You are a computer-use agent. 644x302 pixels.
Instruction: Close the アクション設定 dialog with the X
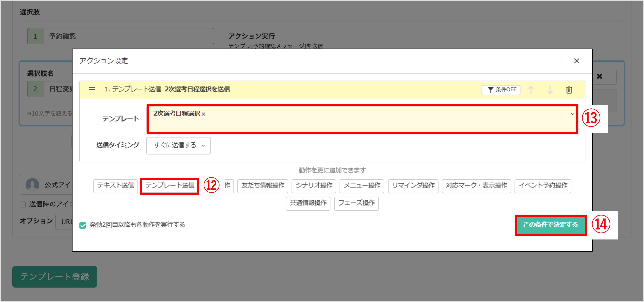click(x=577, y=61)
